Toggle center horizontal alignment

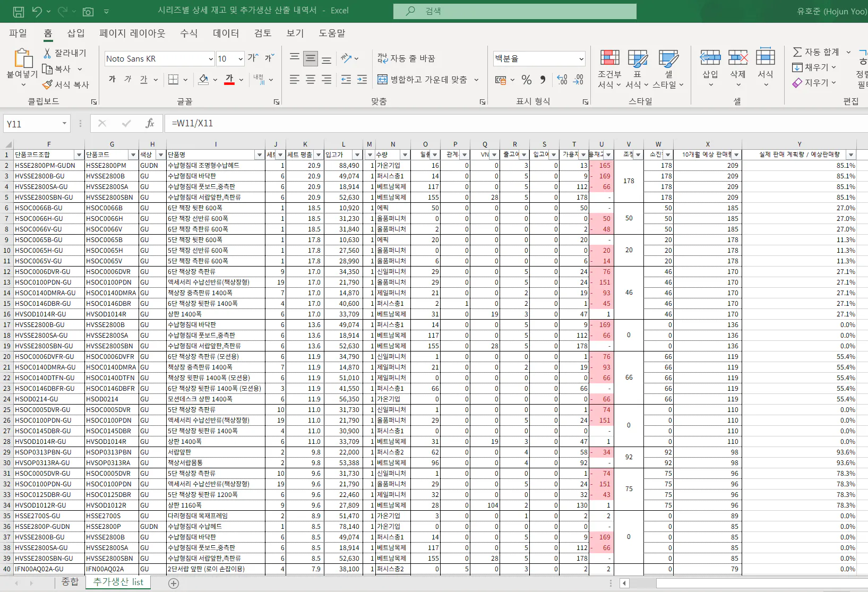pos(311,80)
